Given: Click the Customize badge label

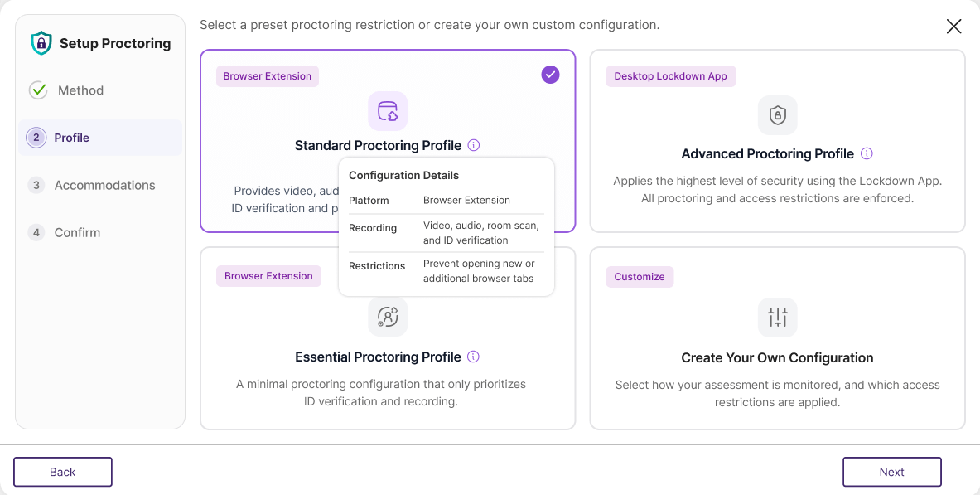Looking at the screenshot, I should point(640,276).
